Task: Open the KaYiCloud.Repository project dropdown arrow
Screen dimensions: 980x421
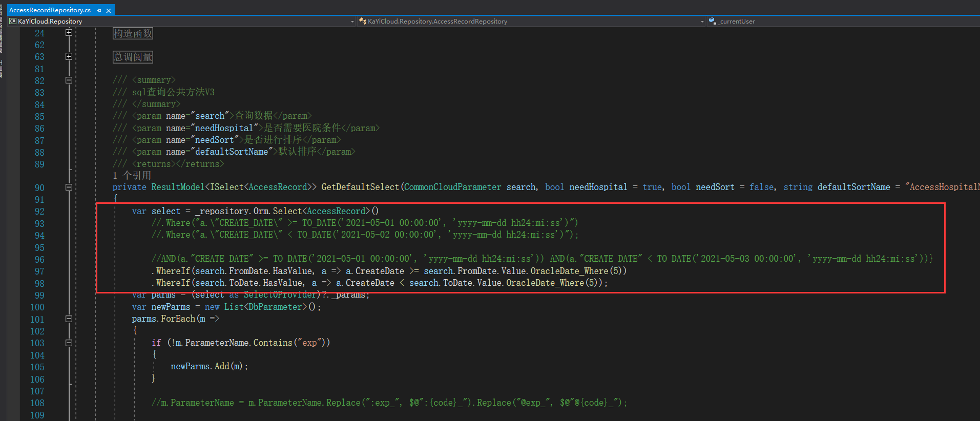Action: click(x=352, y=22)
